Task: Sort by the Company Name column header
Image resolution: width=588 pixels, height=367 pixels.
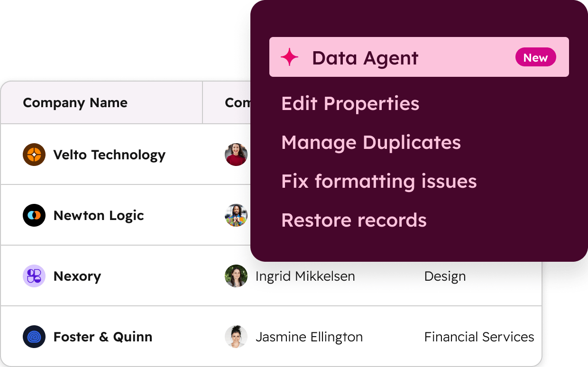Action: (75, 102)
